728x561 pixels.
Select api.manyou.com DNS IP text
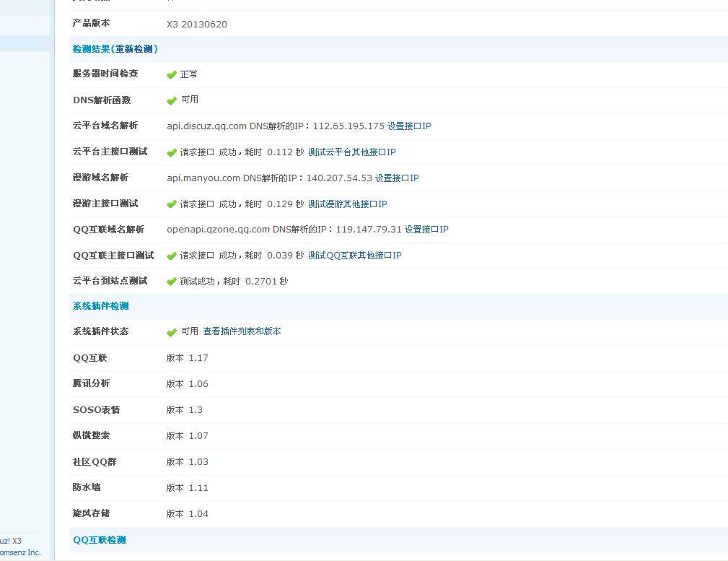[x=269, y=178]
